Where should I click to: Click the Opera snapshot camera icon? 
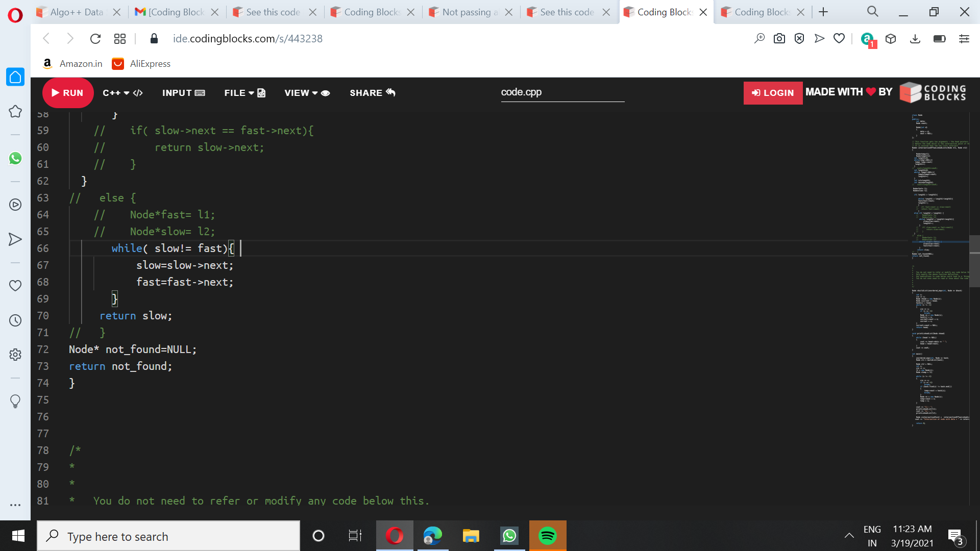(x=779, y=39)
